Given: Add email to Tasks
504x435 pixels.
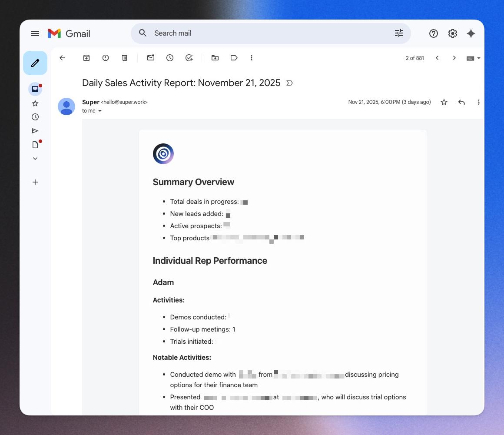Looking at the screenshot, I should coord(189,58).
